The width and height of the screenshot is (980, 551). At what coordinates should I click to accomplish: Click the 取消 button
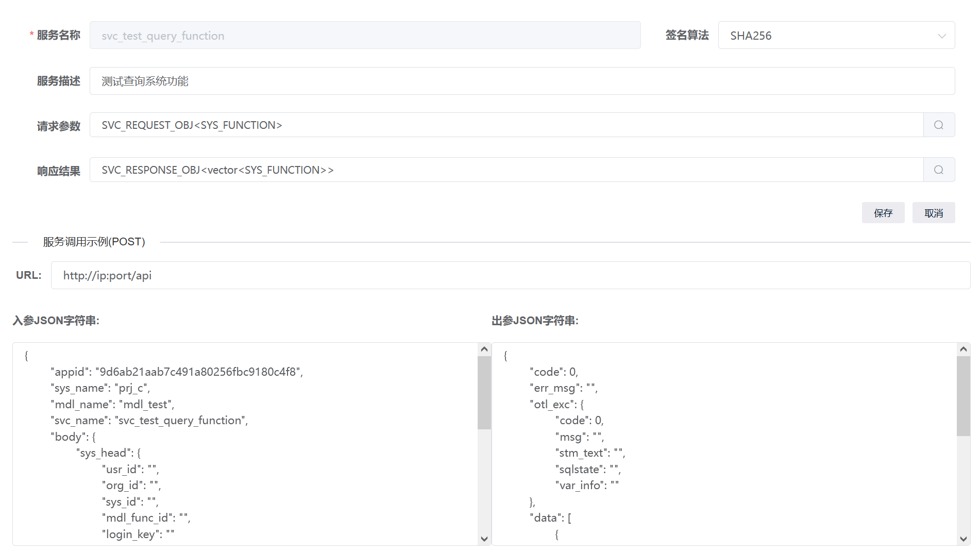[933, 213]
